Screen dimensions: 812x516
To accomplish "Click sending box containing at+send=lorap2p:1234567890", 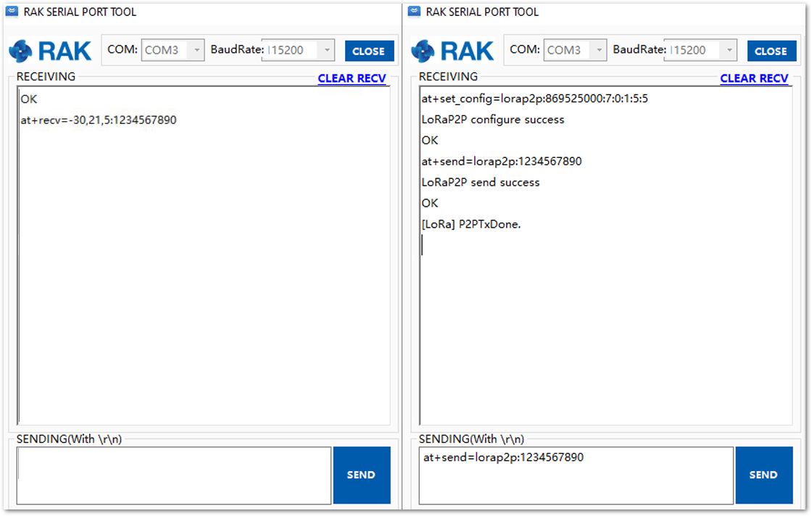I will click(576, 475).
